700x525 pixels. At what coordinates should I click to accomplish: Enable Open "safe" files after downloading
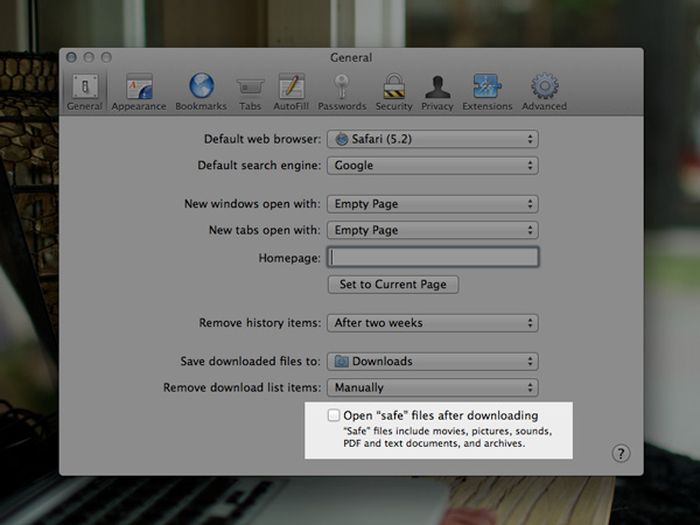click(x=333, y=415)
